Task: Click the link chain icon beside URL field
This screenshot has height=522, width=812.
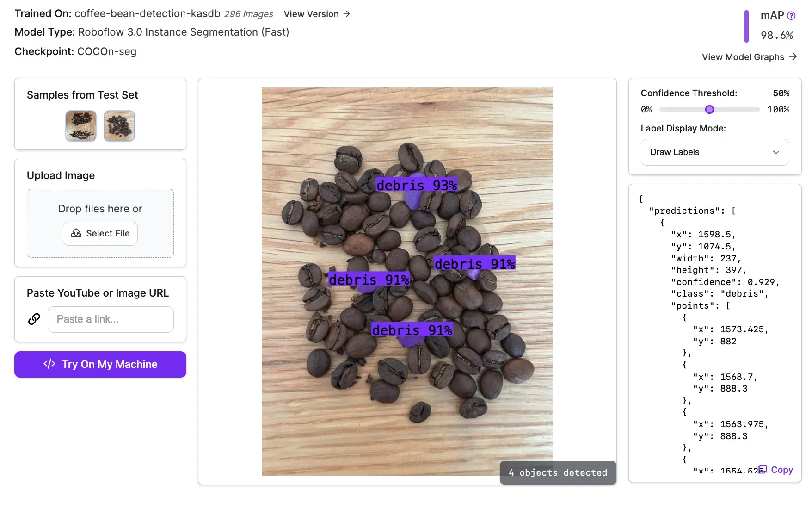Action: tap(34, 319)
